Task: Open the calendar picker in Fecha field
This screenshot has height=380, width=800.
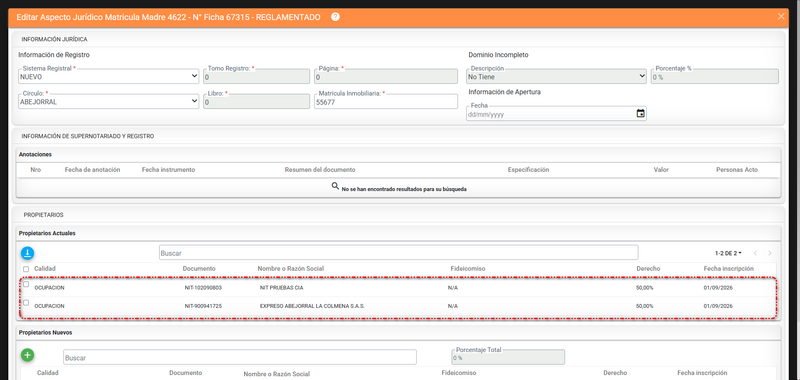Action: 640,114
